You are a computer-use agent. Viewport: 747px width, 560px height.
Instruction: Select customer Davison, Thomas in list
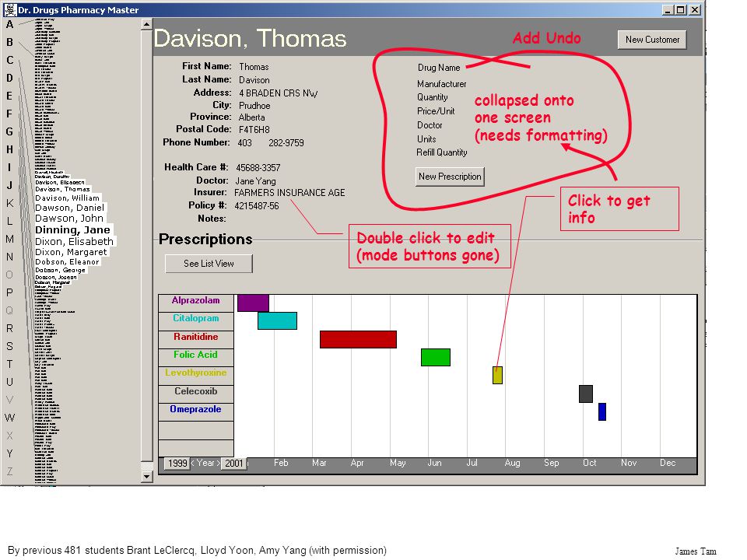pos(62,189)
